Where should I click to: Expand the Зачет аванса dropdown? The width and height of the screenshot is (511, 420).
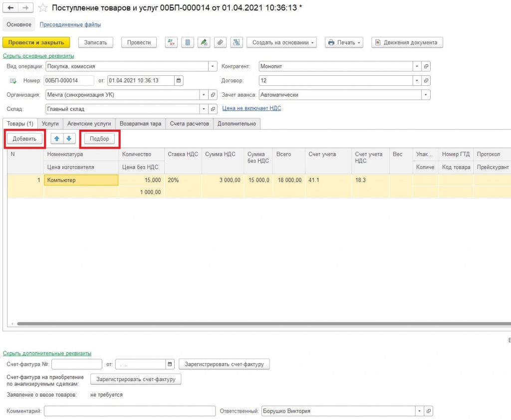(x=426, y=95)
